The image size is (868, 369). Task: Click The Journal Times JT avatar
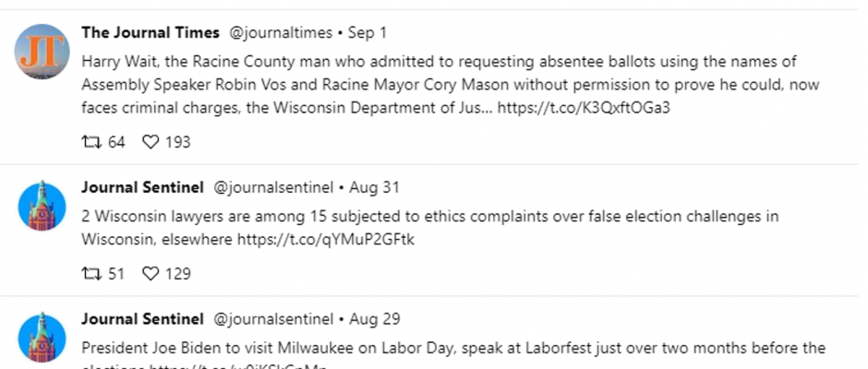click(x=42, y=52)
